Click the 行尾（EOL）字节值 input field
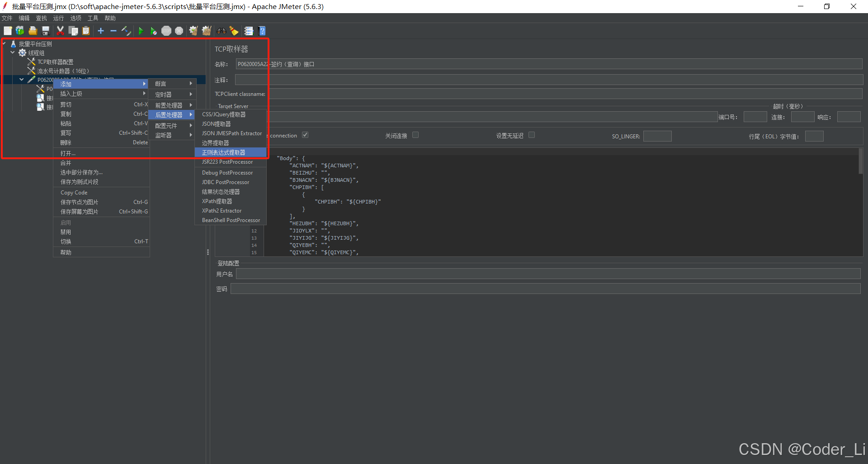This screenshot has height=464, width=868. pos(814,136)
